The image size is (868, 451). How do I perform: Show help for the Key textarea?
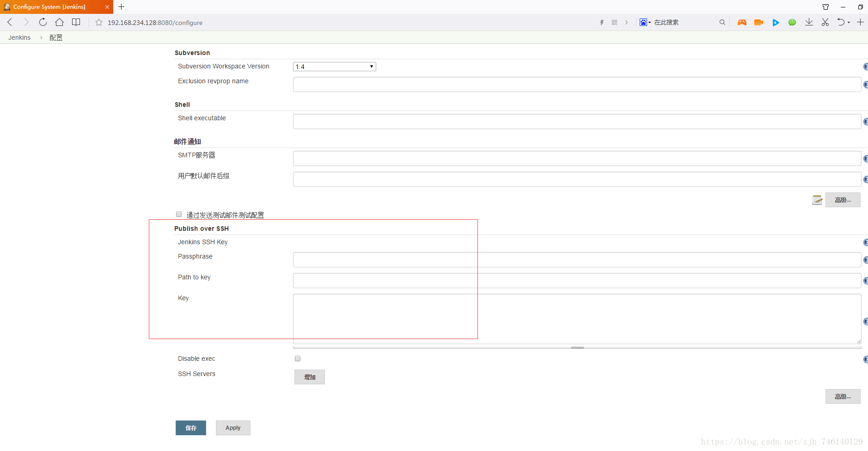pos(865,321)
